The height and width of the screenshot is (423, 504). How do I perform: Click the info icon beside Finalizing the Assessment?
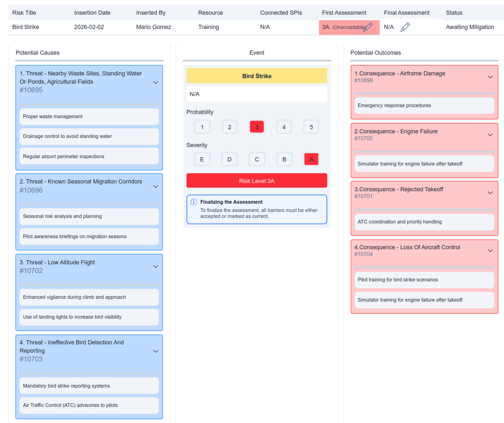point(194,202)
